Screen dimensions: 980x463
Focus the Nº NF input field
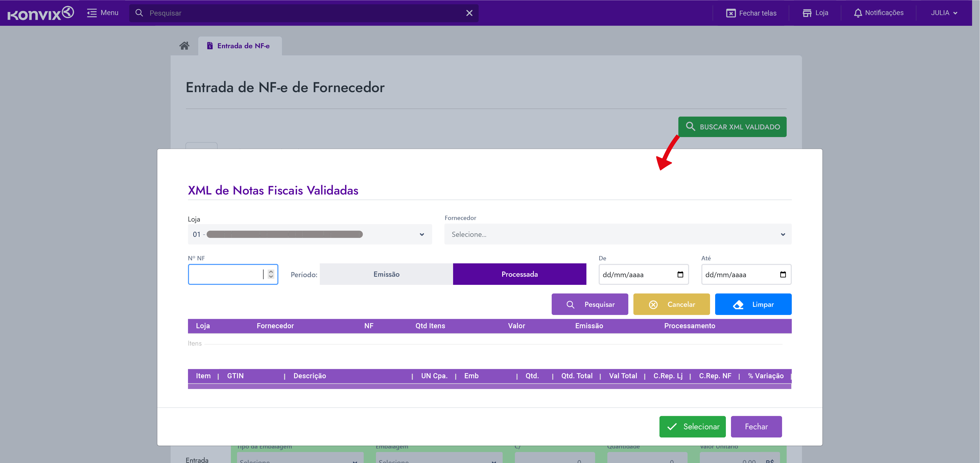[x=225, y=274]
